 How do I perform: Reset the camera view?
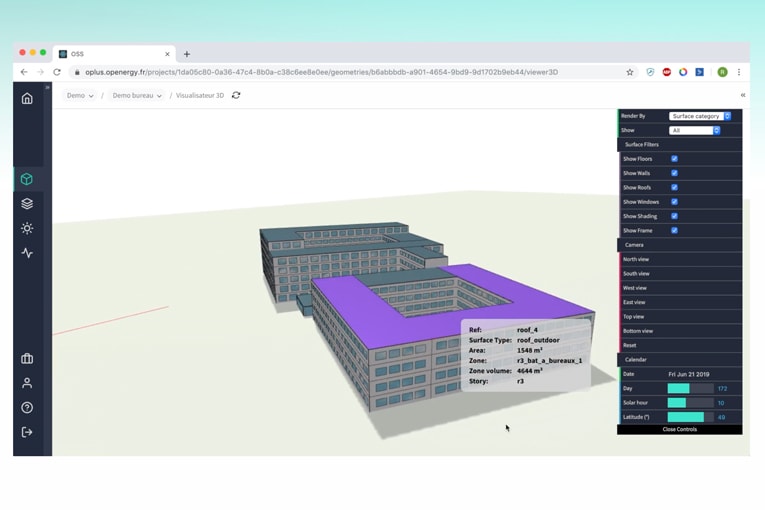click(x=630, y=345)
